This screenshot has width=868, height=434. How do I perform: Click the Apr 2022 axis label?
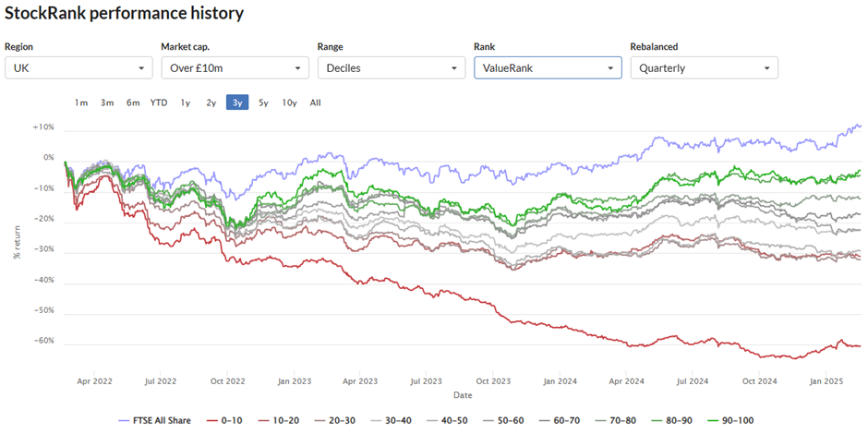click(x=94, y=381)
